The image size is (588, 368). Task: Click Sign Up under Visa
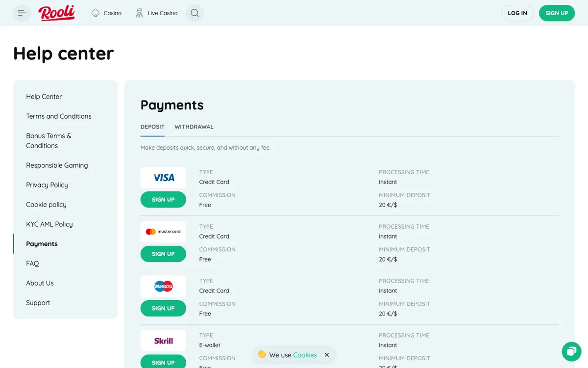coord(163,200)
